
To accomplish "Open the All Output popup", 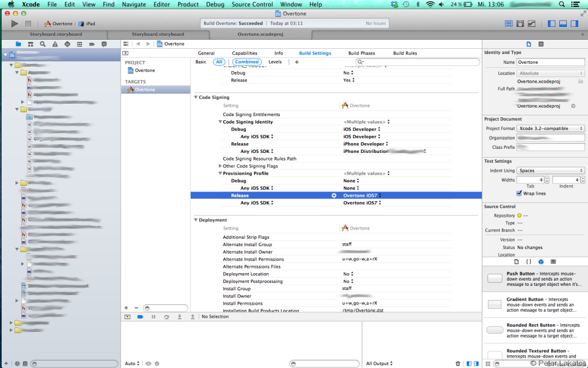I will click(x=379, y=363).
